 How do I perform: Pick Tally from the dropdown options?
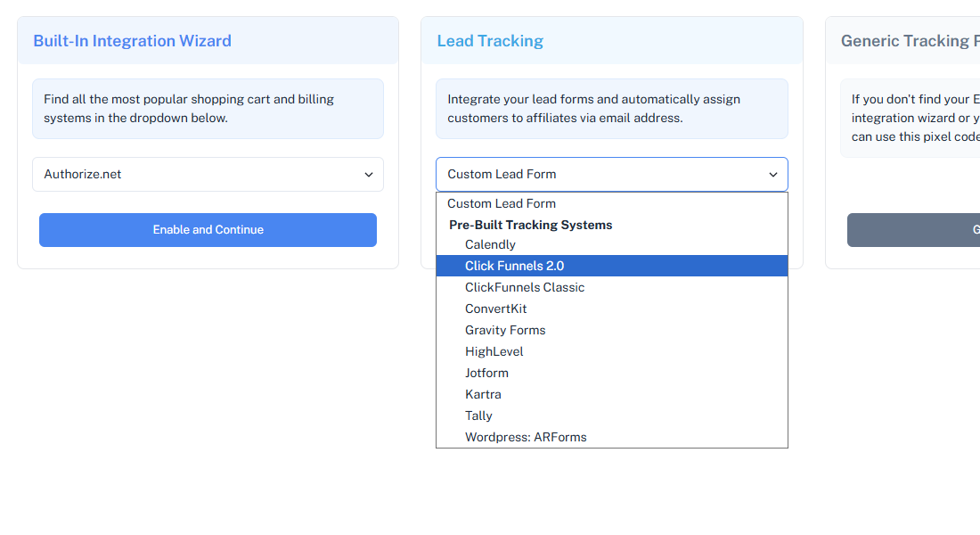pyautogui.click(x=478, y=415)
